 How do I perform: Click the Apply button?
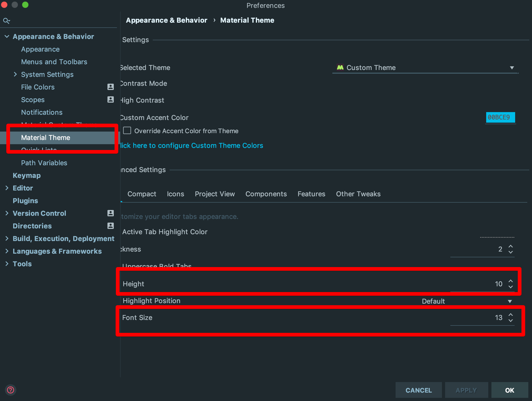pos(466,390)
